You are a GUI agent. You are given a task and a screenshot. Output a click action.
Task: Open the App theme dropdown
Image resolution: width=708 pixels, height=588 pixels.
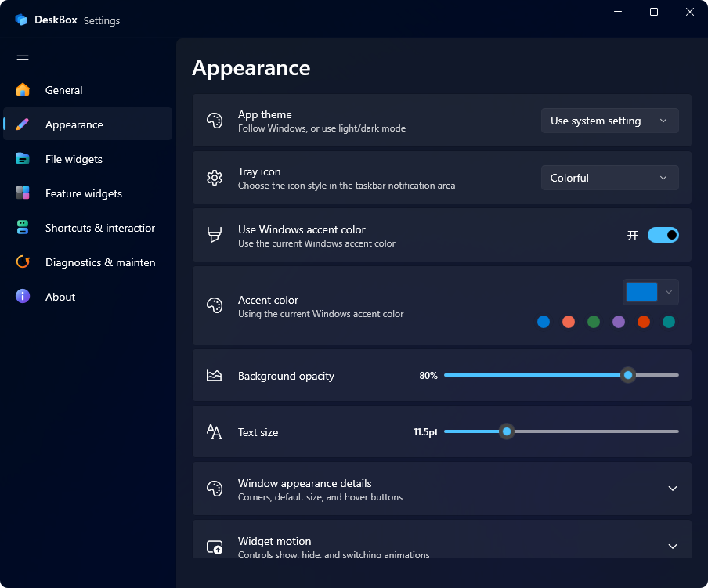tap(609, 121)
